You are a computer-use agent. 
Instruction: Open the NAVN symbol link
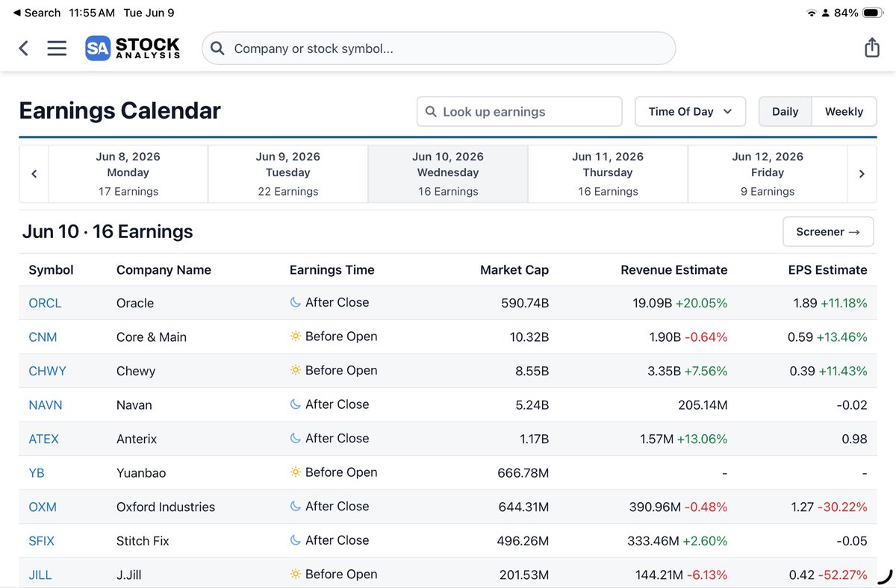tap(46, 405)
